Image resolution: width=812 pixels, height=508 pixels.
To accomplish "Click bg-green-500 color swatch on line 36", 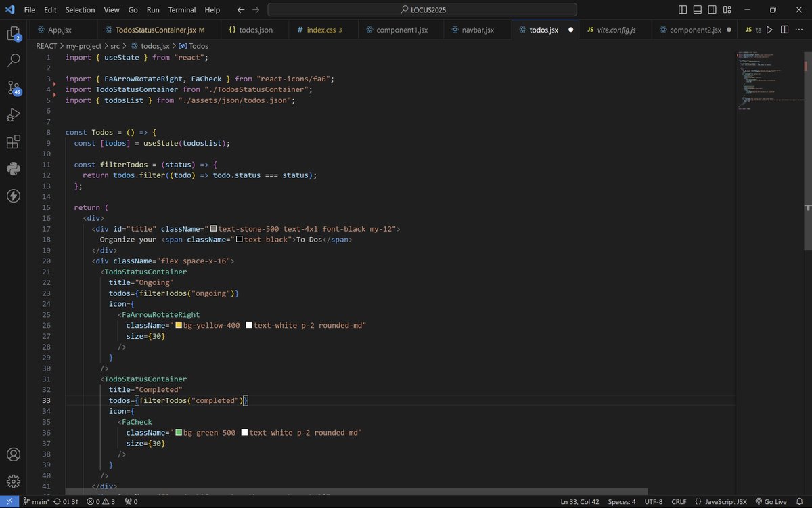I will point(179,433).
